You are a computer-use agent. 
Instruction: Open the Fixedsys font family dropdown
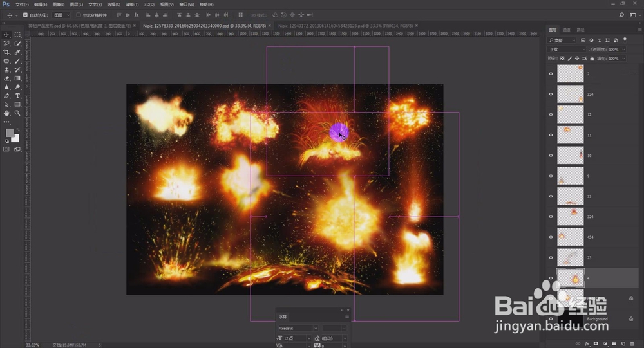pos(298,328)
